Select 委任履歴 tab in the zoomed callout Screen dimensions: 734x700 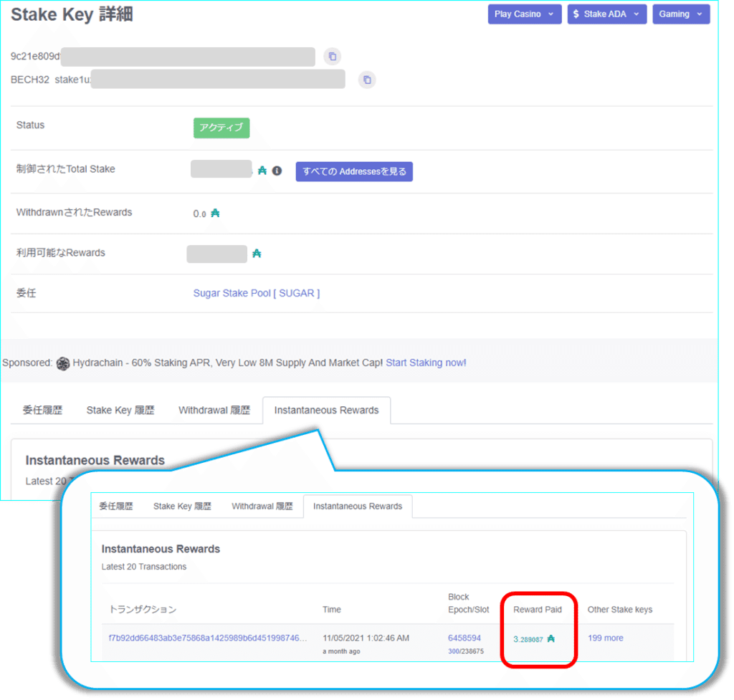[x=116, y=507]
